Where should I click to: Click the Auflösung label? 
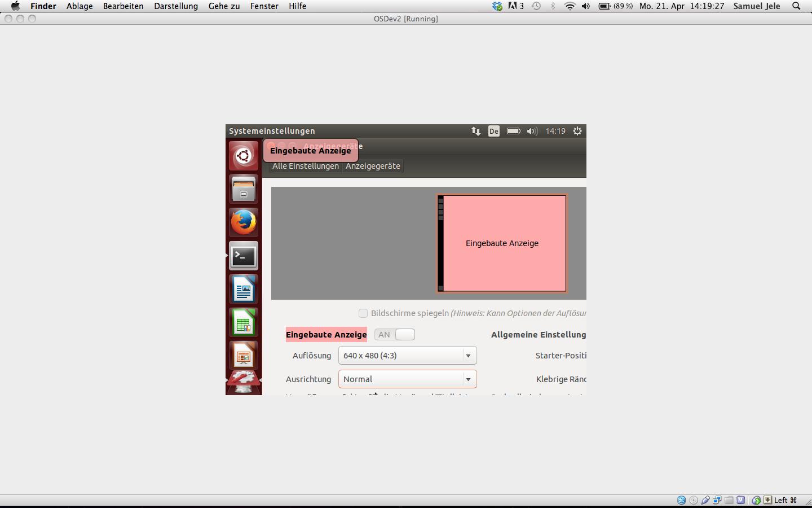click(312, 356)
